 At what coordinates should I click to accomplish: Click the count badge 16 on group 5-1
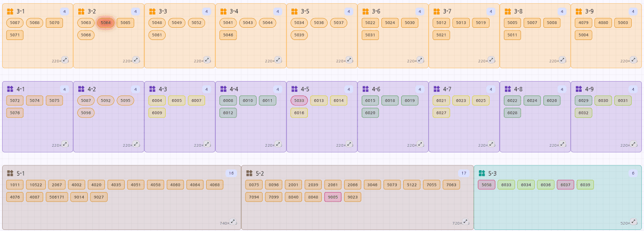231,173
